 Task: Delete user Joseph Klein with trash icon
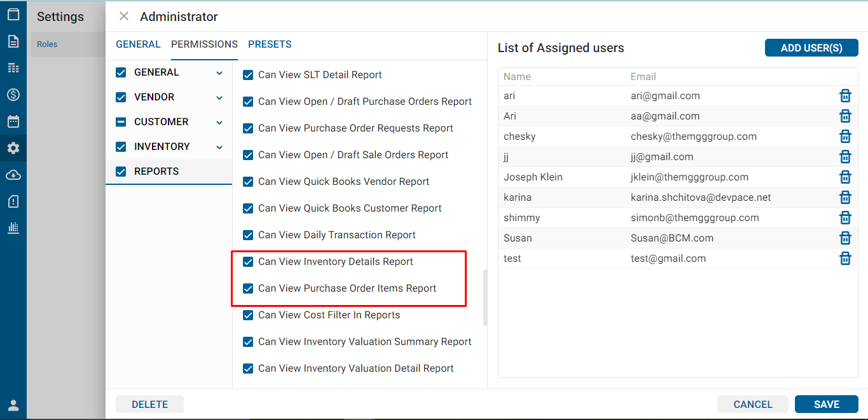pos(845,177)
